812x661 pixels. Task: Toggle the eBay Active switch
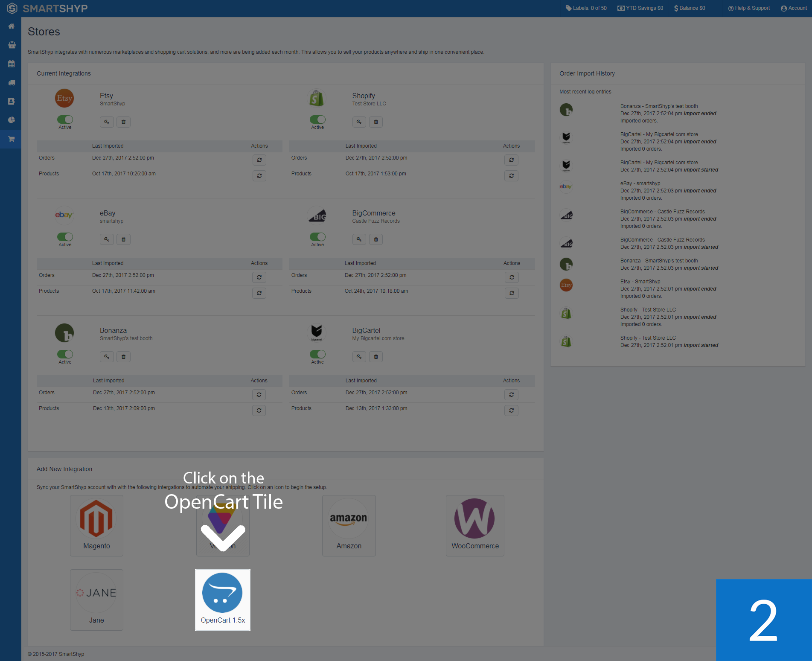(65, 237)
